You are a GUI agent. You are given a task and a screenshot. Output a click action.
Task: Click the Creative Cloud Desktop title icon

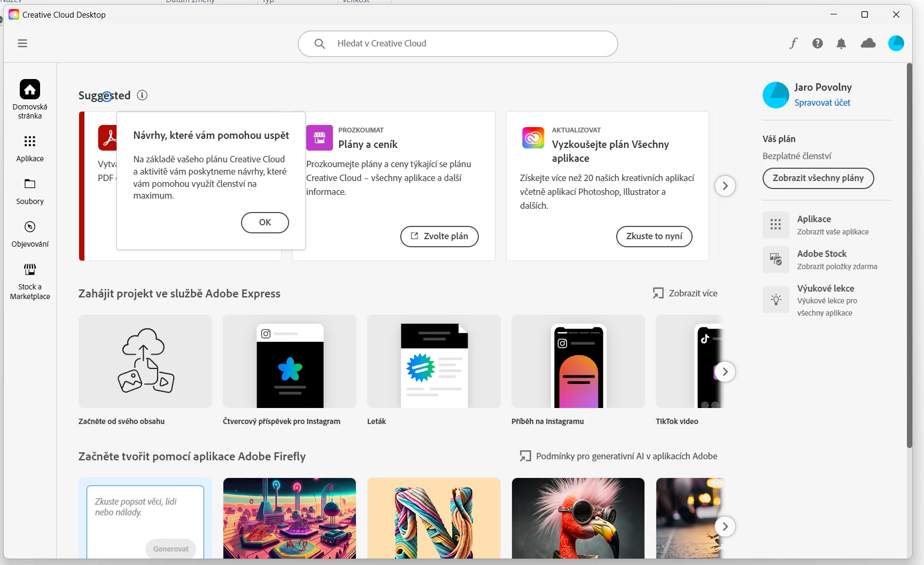(14, 14)
